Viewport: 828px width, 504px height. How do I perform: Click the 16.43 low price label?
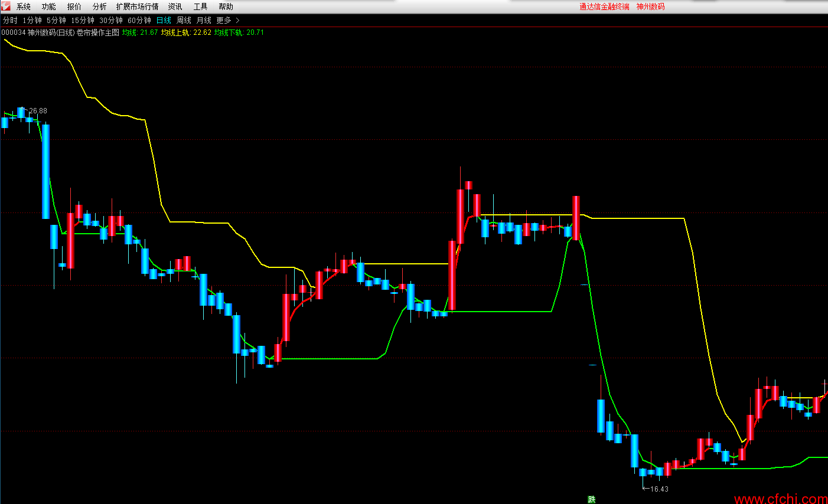tap(659, 489)
